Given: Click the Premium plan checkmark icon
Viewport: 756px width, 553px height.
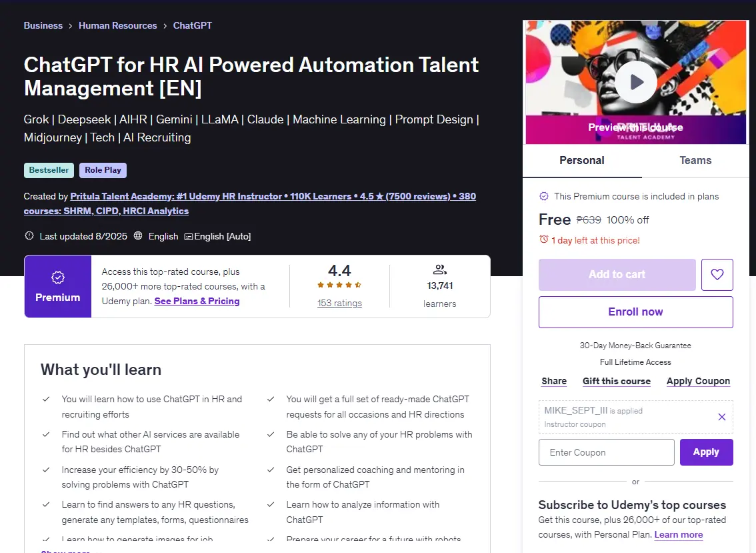Looking at the screenshot, I should 544,196.
